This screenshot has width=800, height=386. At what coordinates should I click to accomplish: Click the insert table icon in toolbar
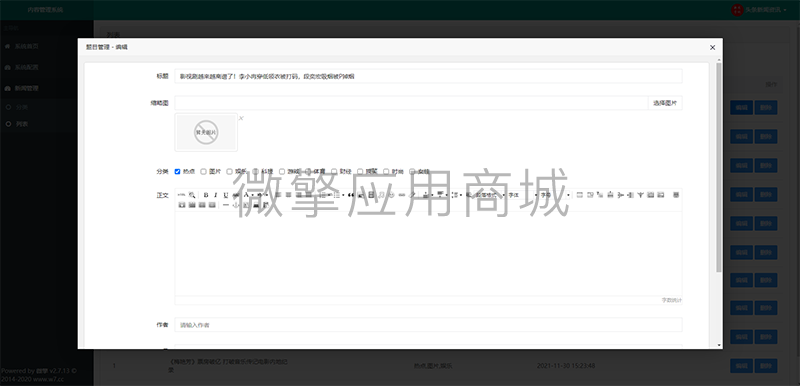tap(580, 195)
